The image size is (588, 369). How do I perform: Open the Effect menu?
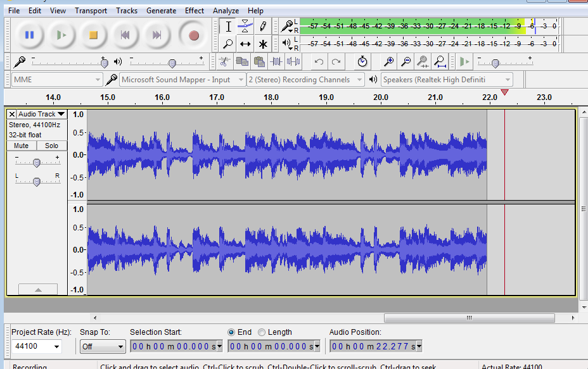click(x=195, y=11)
